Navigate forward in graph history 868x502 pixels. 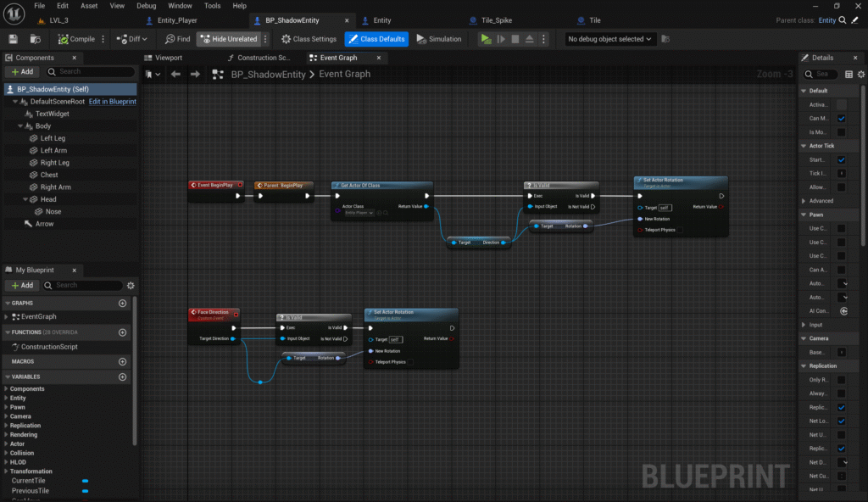[195, 75]
